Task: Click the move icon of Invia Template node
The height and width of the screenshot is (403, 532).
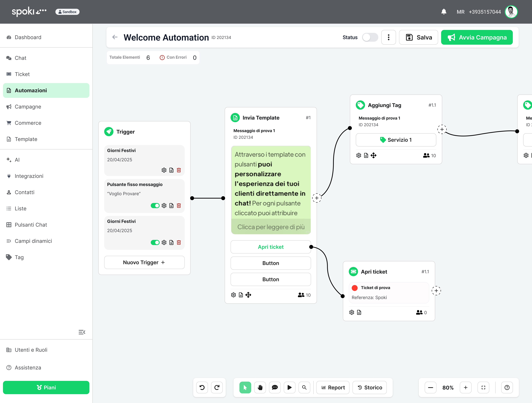Action: 248,295
